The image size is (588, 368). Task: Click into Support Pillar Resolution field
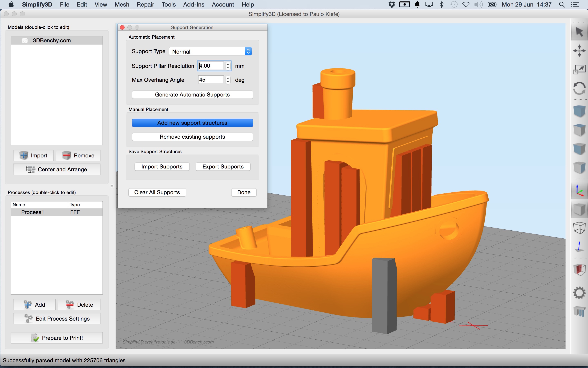click(211, 66)
